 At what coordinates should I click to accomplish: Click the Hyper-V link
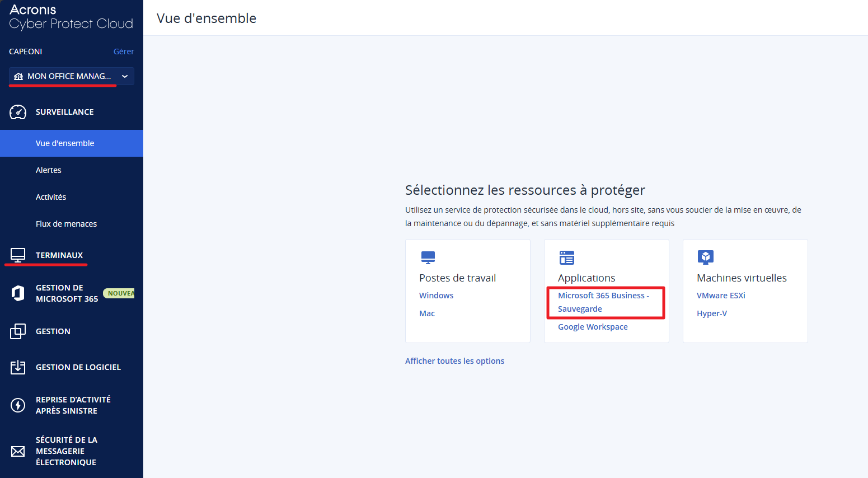click(712, 313)
